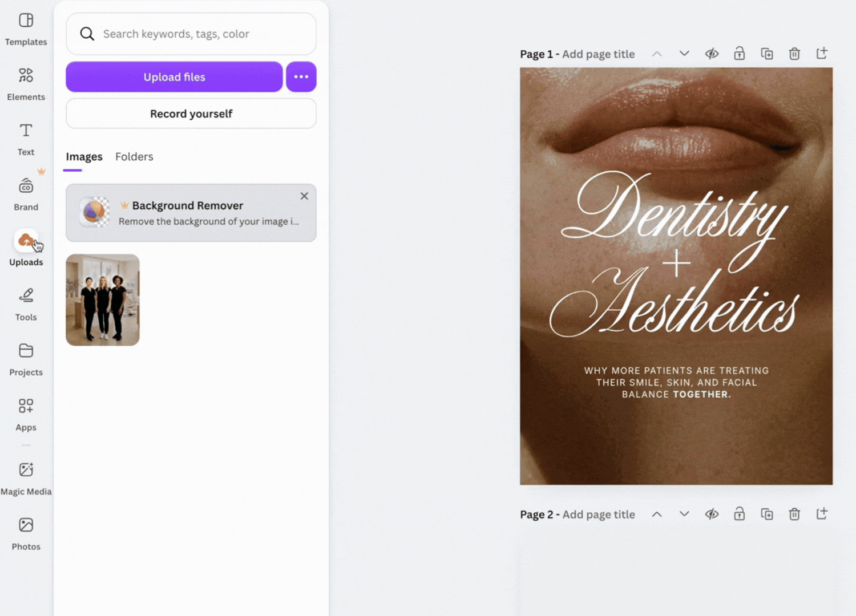Open the Background Remover promo banner
Screen dimensions: 856x616
pyautogui.click(x=191, y=213)
